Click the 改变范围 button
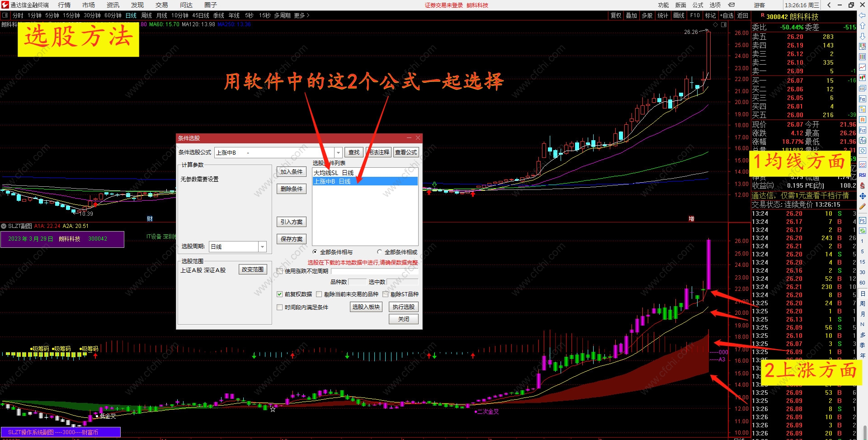 click(x=253, y=270)
